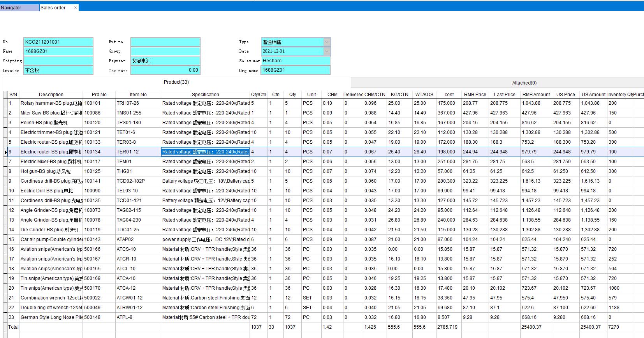Click the current-row arrow beside row 6
This screenshot has height=338, width=644.
click(5, 152)
